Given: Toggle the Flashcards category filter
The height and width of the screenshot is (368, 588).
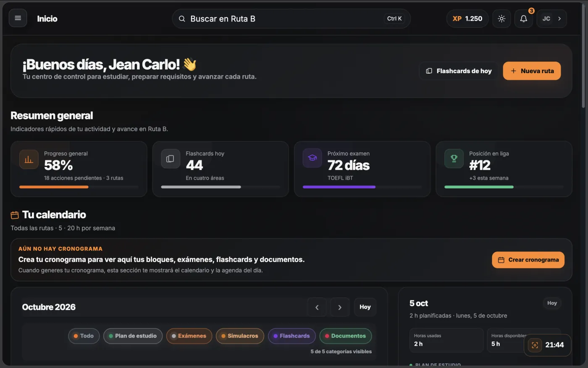Looking at the screenshot, I should click(292, 336).
